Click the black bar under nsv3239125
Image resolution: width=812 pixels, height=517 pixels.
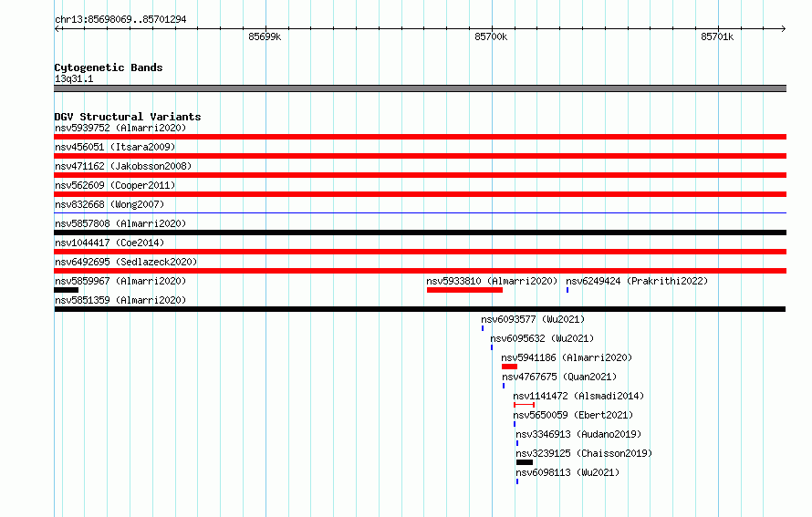(525, 462)
